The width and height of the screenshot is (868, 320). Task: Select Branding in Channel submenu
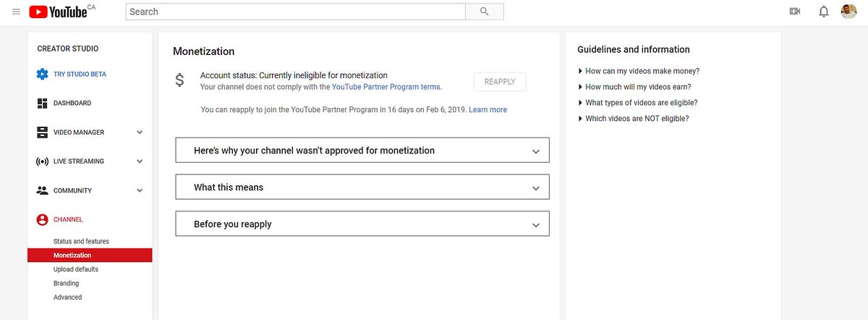pyautogui.click(x=66, y=283)
